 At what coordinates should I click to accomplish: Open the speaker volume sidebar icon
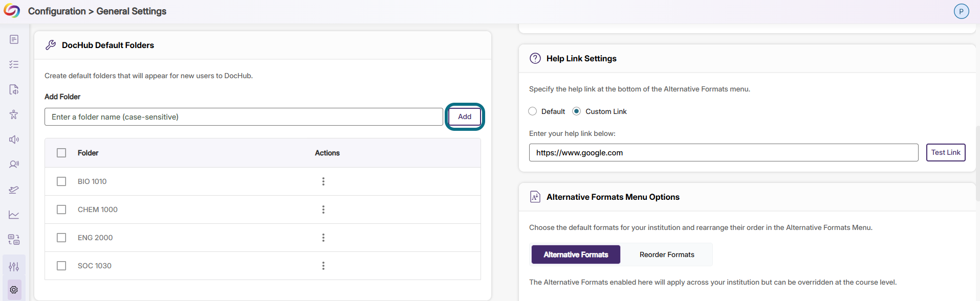tap(14, 140)
